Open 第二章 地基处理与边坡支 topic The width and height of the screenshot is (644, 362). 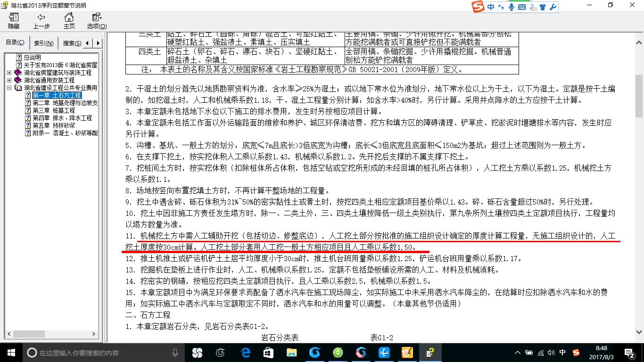pos(65,103)
